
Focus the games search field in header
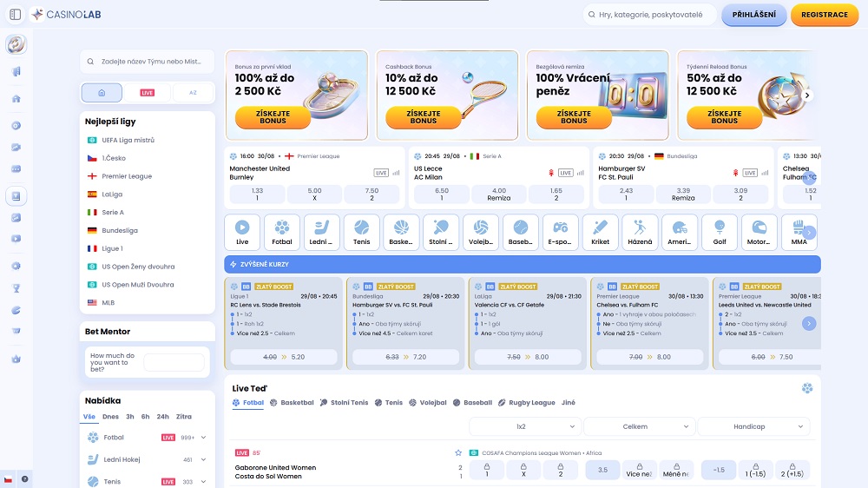[650, 15]
